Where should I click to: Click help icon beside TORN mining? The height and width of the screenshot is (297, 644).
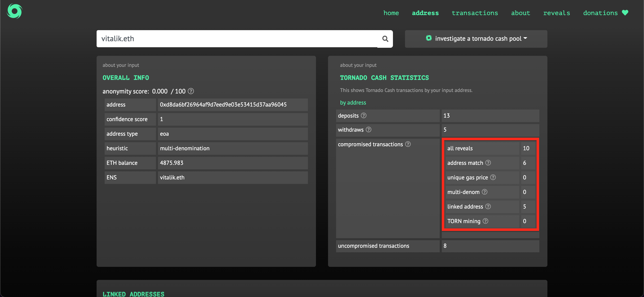(x=486, y=221)
